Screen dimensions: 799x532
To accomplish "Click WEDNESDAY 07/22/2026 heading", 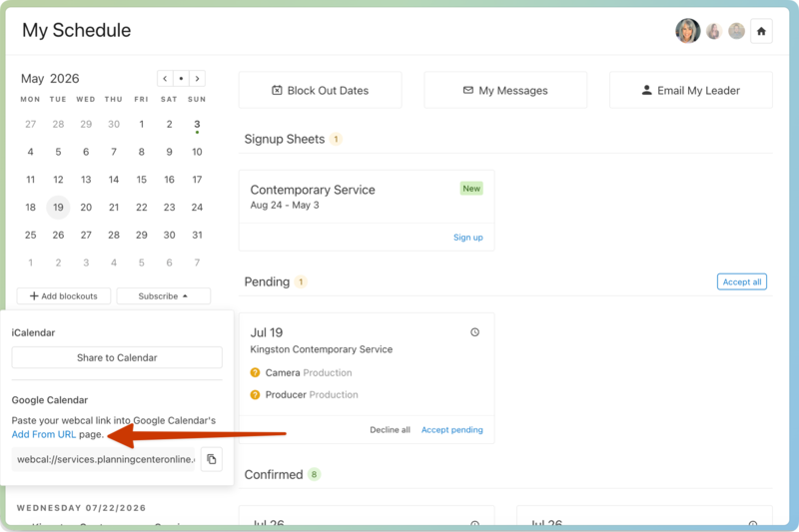I will [x=82, y=508].
